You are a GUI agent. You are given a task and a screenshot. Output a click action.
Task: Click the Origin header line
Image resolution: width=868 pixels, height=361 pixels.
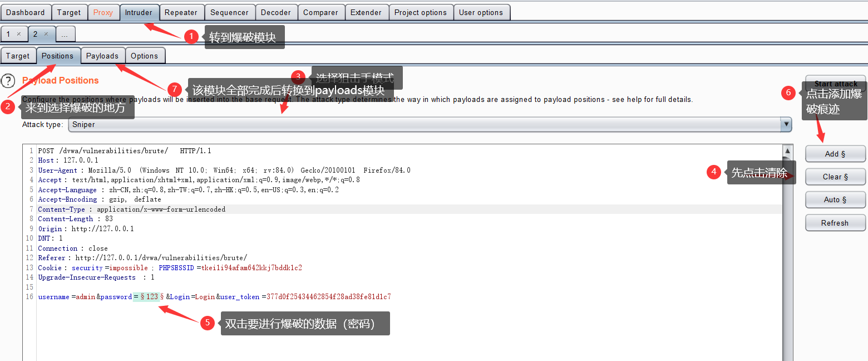coord(86,229)
